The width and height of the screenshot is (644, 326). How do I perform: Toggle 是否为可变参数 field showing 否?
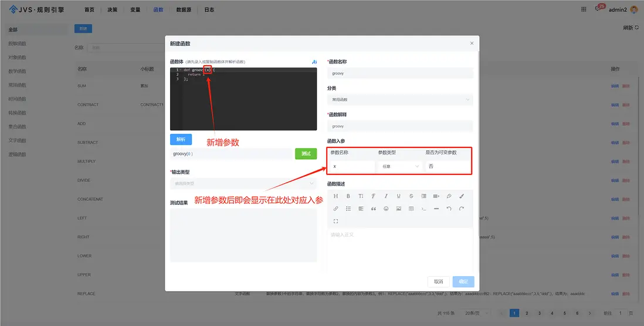coord(448,166)
